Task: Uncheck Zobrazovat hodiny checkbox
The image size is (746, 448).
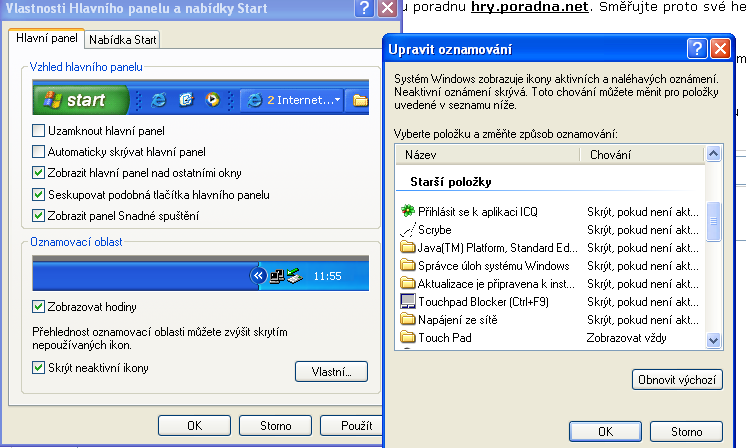Action: pos(39,306)
